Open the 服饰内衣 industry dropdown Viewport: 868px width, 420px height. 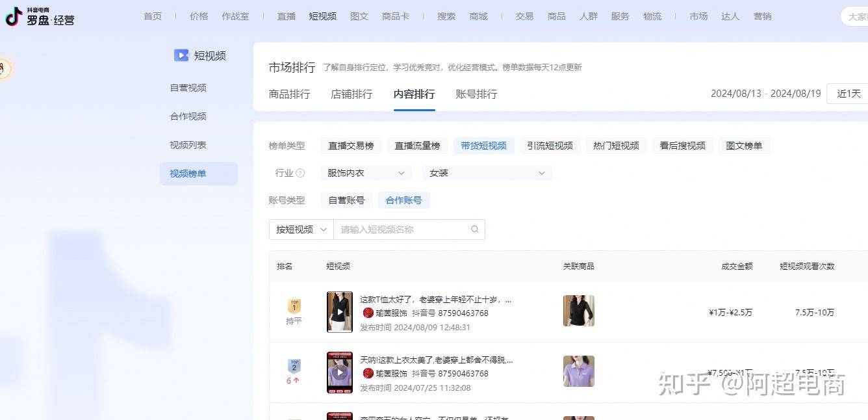click(367, 173)
